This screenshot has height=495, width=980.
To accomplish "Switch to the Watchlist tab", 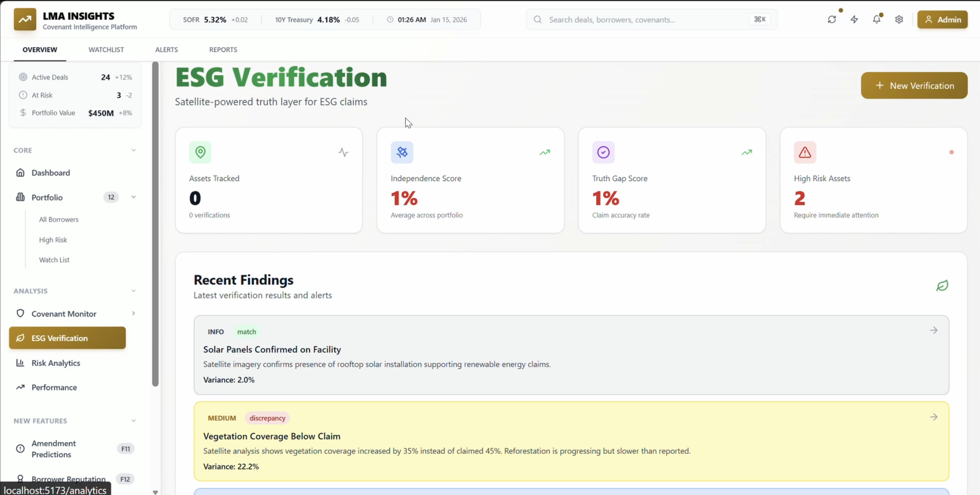I will tap(106, 50).
